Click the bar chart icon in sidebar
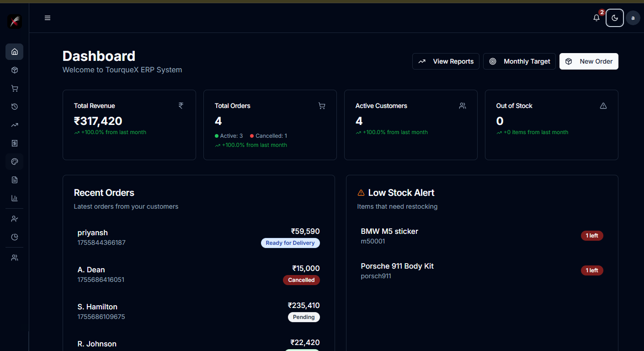 [15, 198]
